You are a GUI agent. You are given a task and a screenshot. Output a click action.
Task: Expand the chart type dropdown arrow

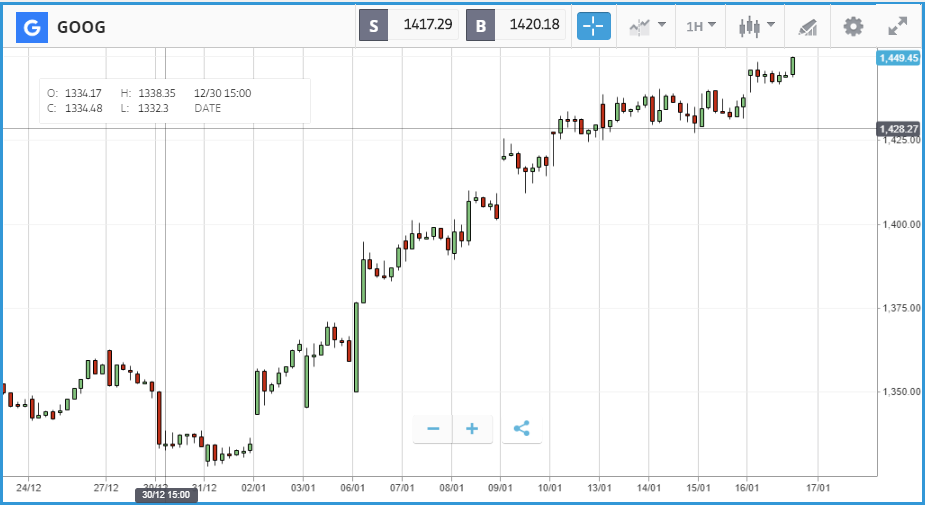click(x=770, y=25)
